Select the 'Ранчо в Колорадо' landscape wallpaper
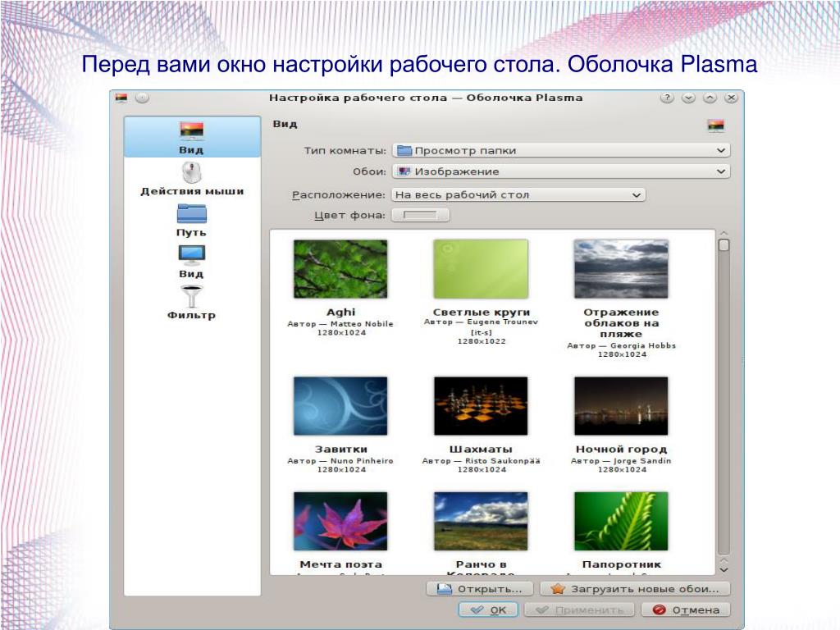This screenshot has height=630, width=840. click(481, 521)
